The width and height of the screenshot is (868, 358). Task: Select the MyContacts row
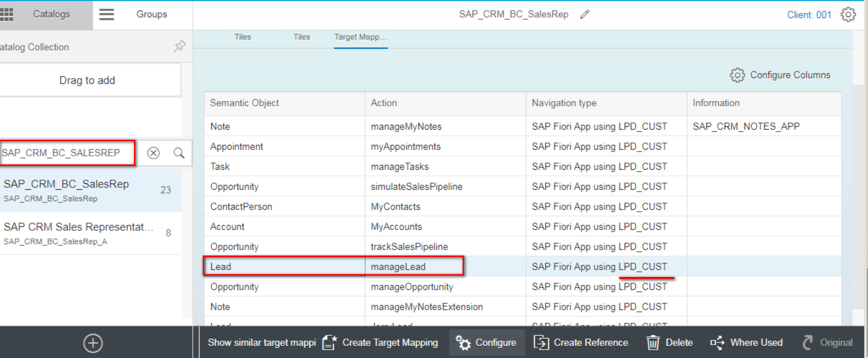point(523,206)
